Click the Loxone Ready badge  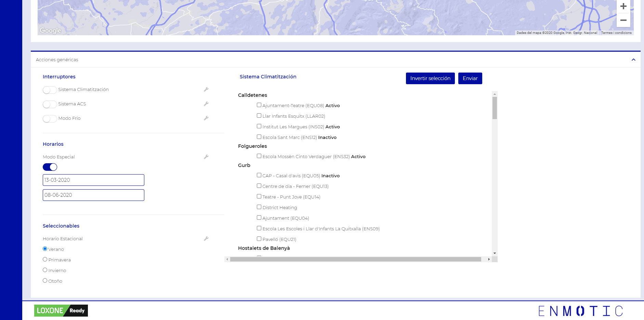[61, 310]
